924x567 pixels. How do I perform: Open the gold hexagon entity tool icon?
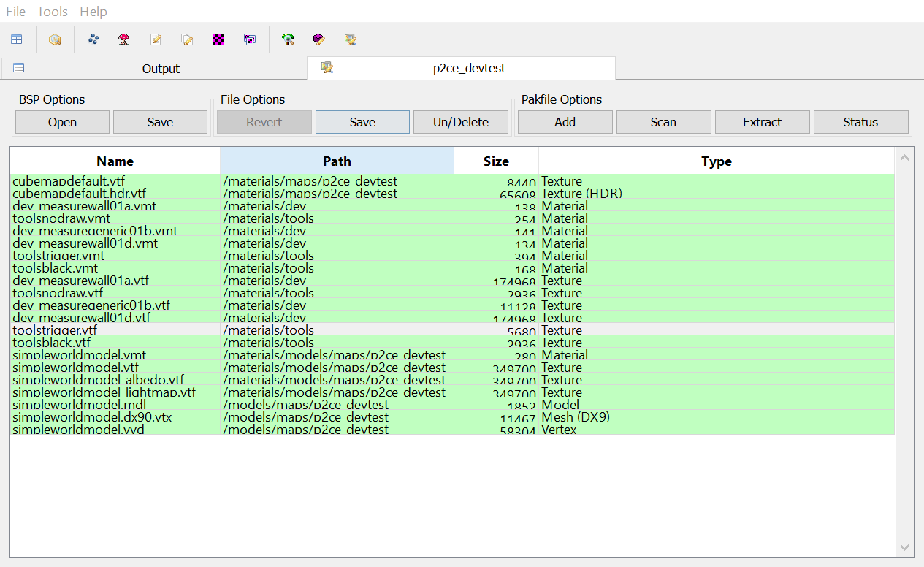[x=56, y=39]
